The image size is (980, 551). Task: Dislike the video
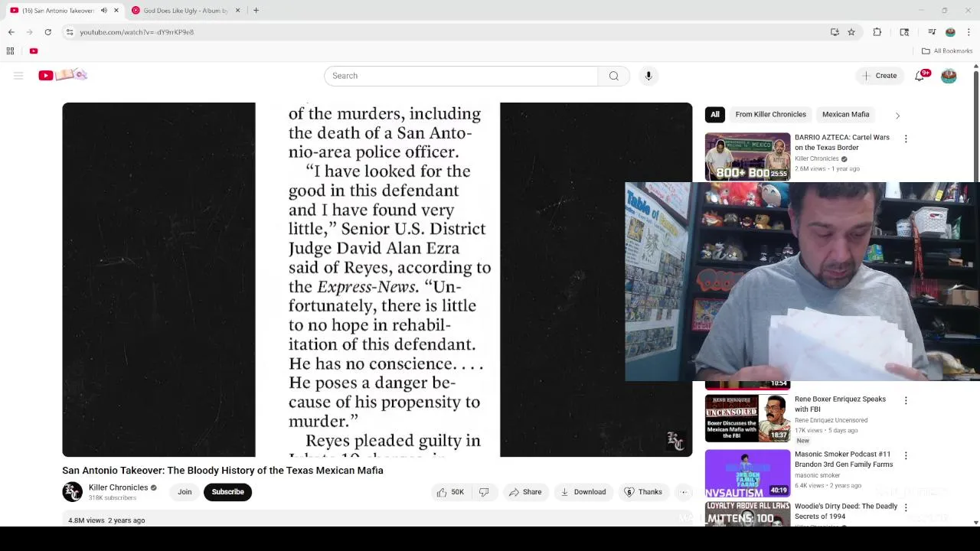point(484,492)
